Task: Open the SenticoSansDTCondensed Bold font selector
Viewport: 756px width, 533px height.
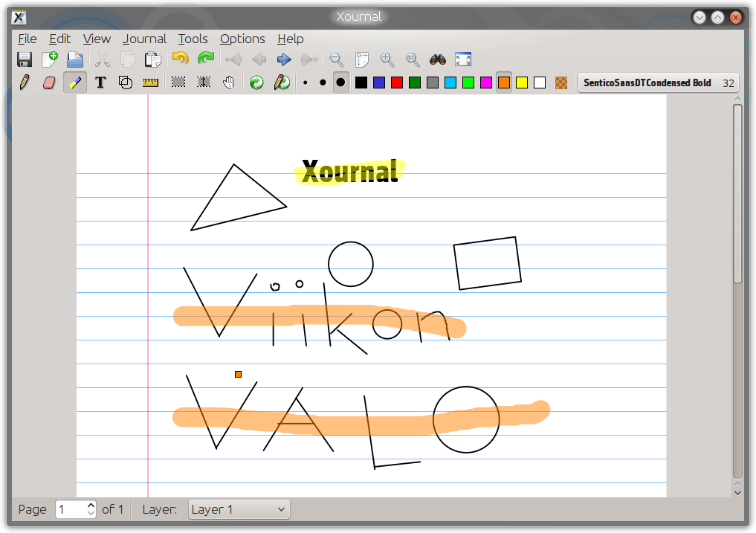Action: 658,83
